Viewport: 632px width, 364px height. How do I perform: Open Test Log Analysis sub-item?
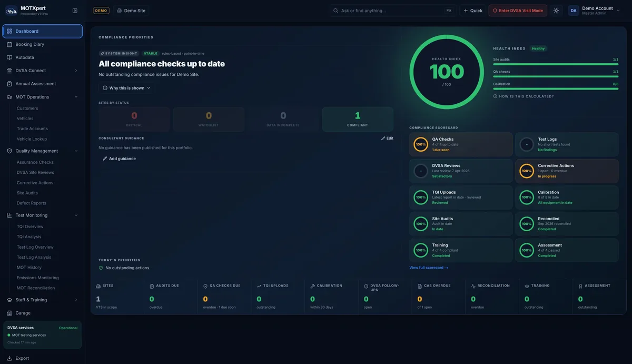point(34,257)
